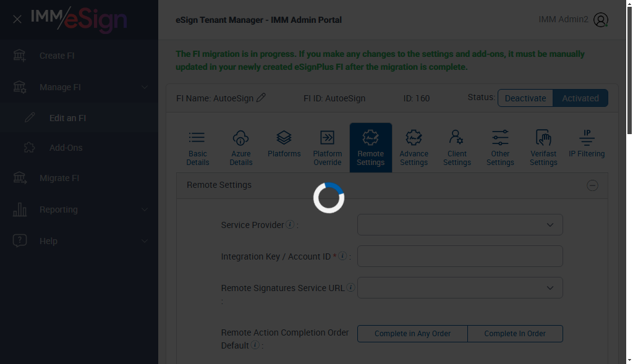Click the IMM eSign logo

click(79, 19)
